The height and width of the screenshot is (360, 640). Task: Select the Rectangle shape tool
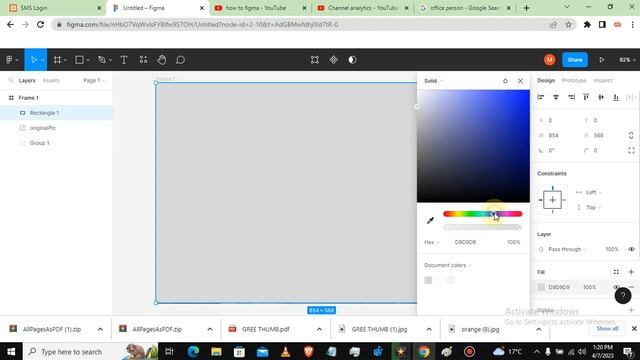[80, 60]
